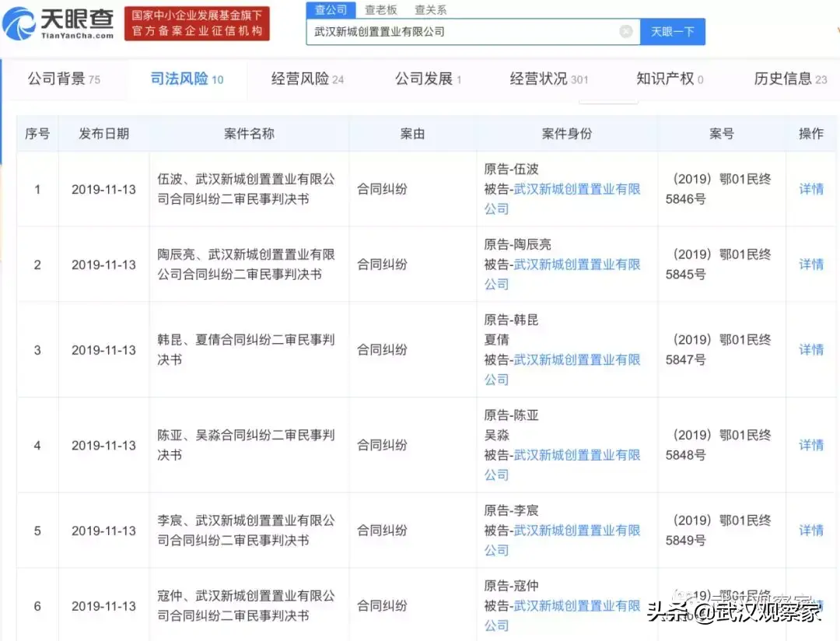The height and width of the screenshot is (641, 840).
Task: Open the 经营风险 tab
Action: [x=307, y=79]
